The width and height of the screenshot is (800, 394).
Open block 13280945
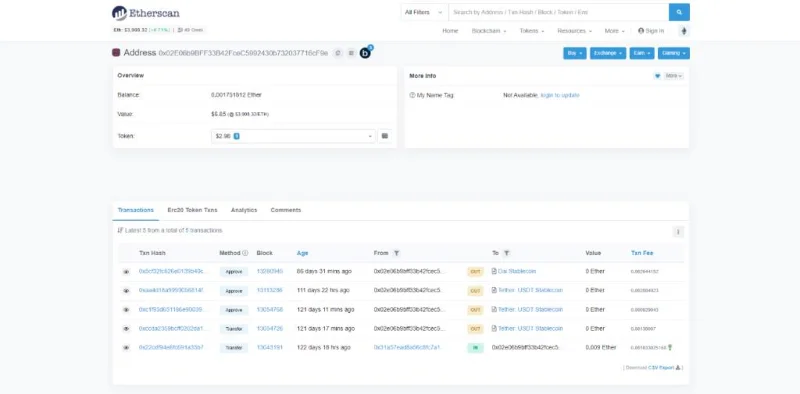pyautogui.click(x=269, y=271)
